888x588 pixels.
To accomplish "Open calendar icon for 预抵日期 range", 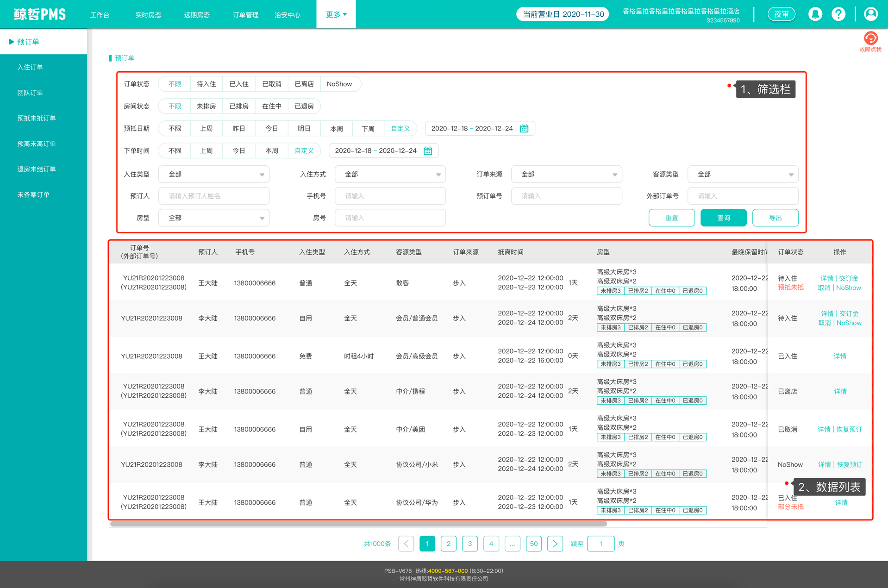I will tap(524, 128).
